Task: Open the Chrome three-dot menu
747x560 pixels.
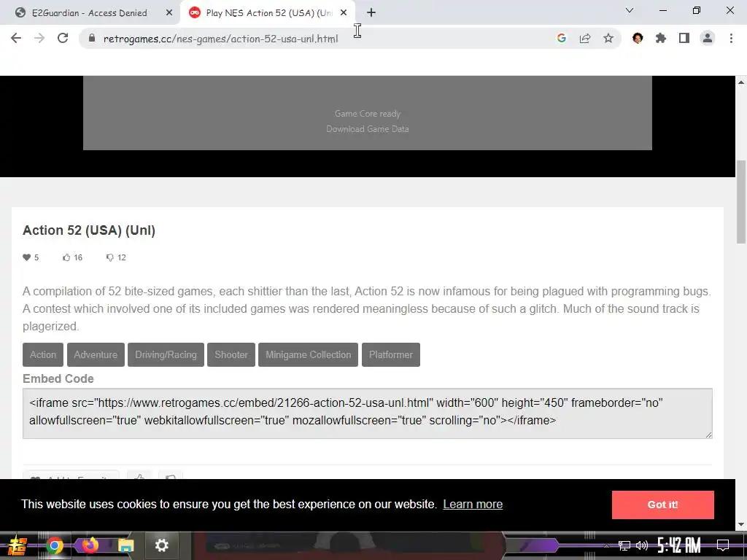Action: pos(731,38)
